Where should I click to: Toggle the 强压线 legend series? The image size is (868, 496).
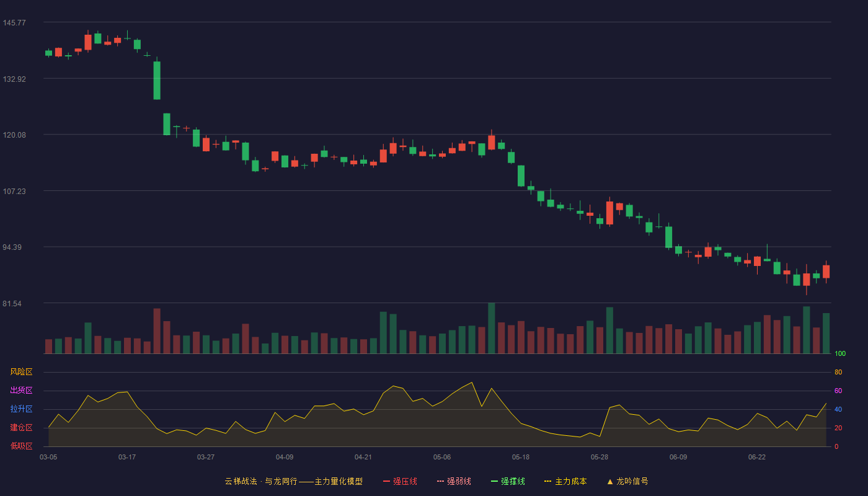point(400,481)
